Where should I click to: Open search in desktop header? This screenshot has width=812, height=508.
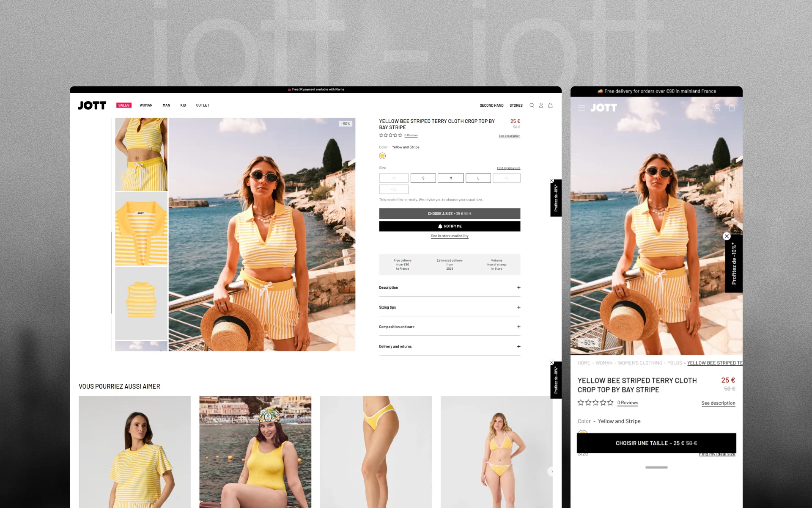point(532,105)
